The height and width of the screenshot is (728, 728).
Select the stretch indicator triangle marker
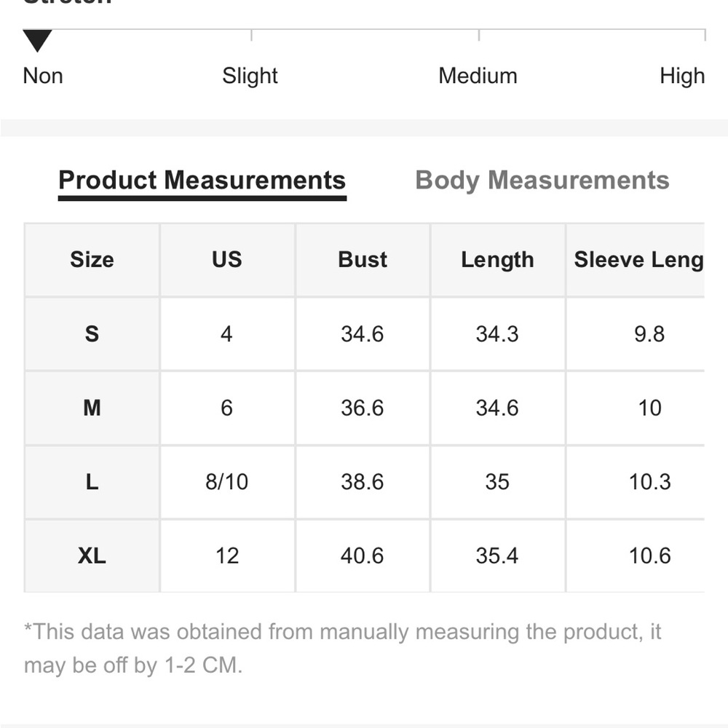tap(37, 40)
